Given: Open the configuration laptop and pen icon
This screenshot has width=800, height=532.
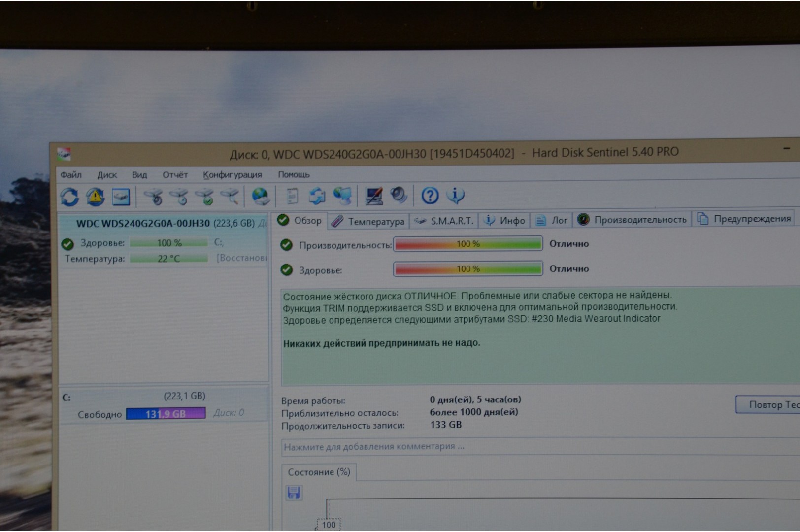Looking at the screenshot, I should coord(374,196).
